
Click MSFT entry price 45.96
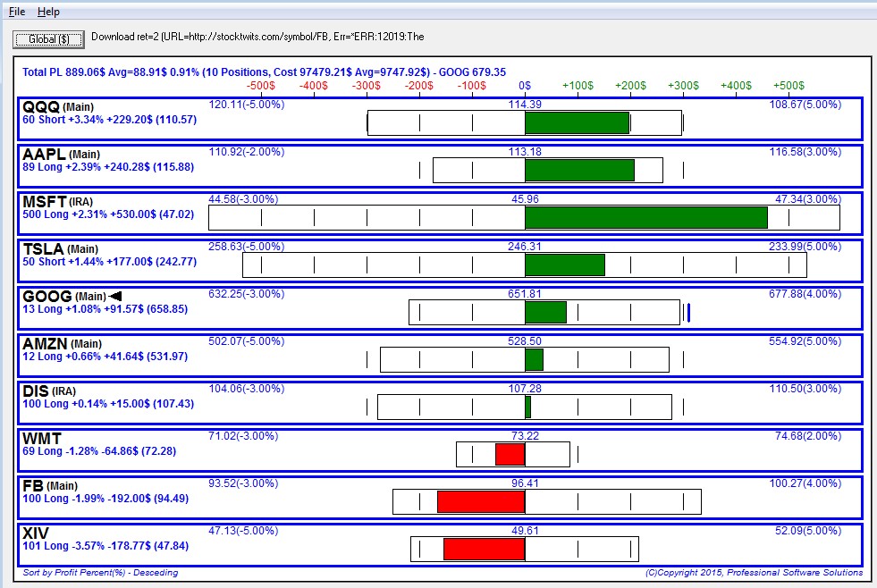pos(525,199)
